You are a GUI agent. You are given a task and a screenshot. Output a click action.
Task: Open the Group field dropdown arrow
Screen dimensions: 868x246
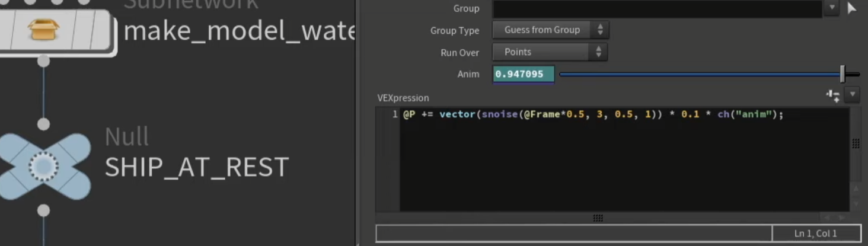(832, 8)
